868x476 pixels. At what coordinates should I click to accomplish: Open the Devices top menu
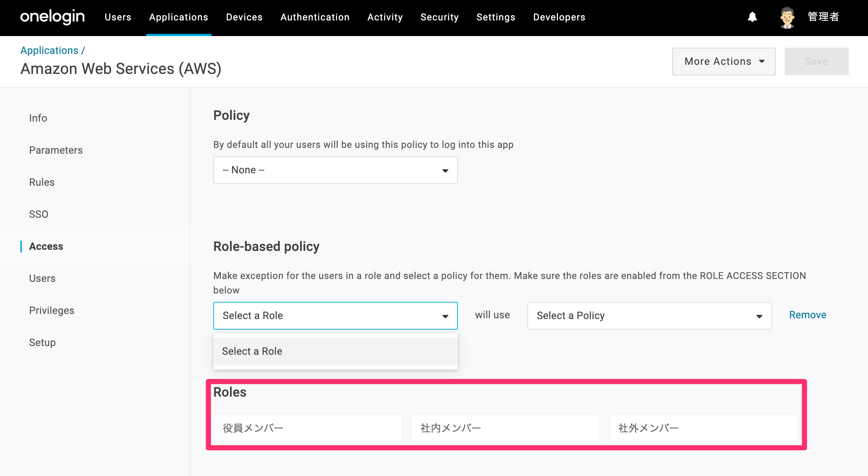(x=244, y=17)
